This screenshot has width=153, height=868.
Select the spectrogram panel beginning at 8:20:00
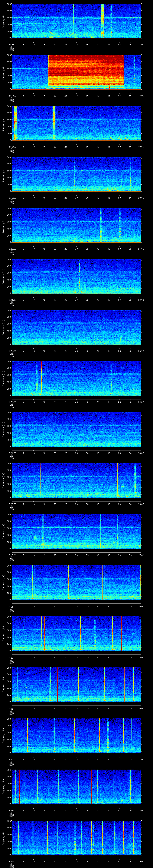pyautogui.click(x=76, y=225)
